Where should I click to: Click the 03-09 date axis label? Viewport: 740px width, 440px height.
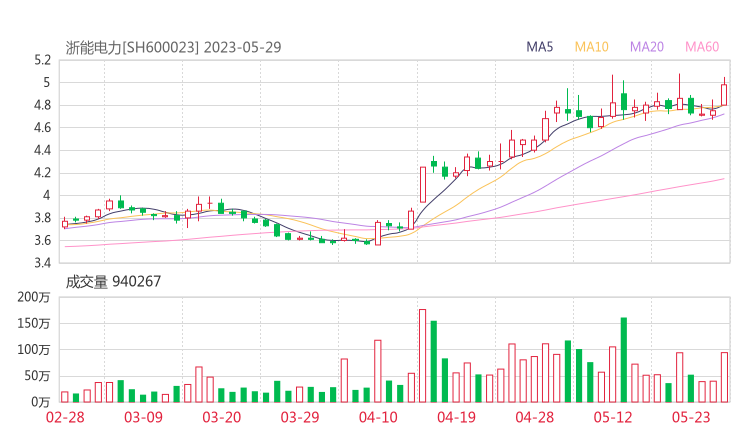click(x=143, y=417)
